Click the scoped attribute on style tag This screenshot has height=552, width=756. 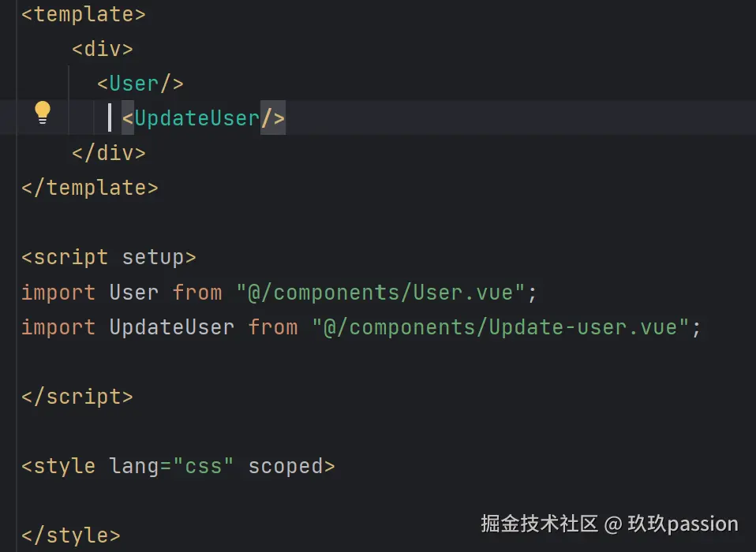click(x=286, y=466)
